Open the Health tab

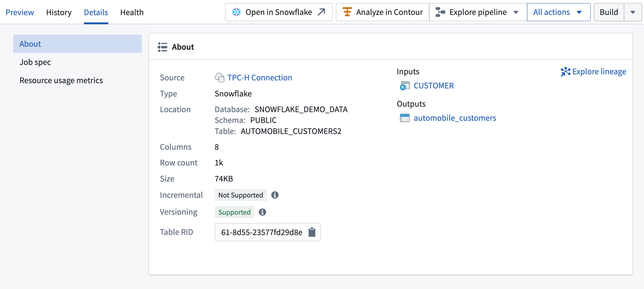point(132,12)
